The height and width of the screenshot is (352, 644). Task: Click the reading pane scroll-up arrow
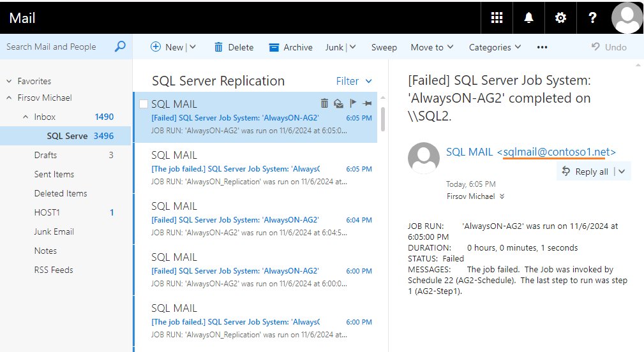pos(638,65)
